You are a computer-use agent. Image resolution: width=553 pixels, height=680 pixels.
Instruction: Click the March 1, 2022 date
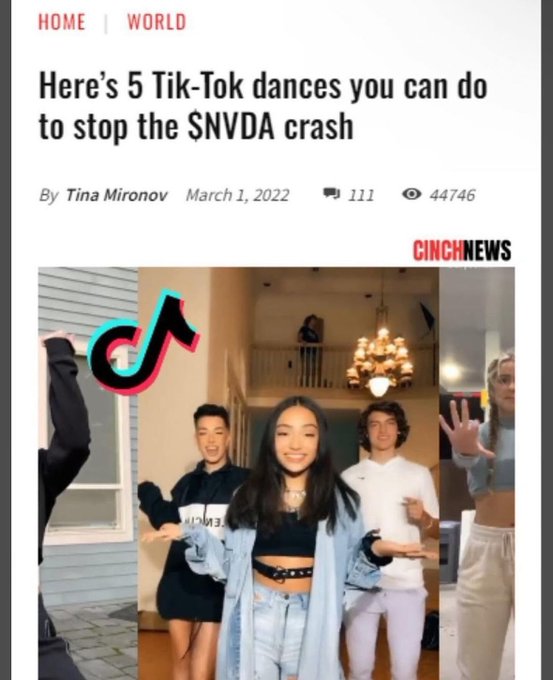pos(237,195)
